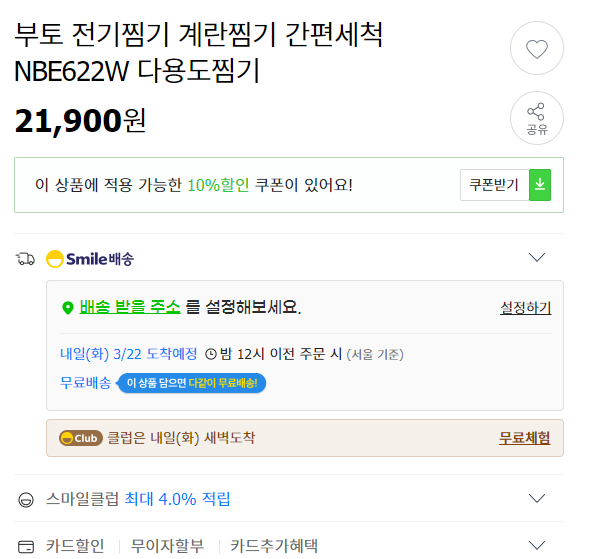Click the Smile배송 logo
The image size is (609, 559).
[90, 259]
